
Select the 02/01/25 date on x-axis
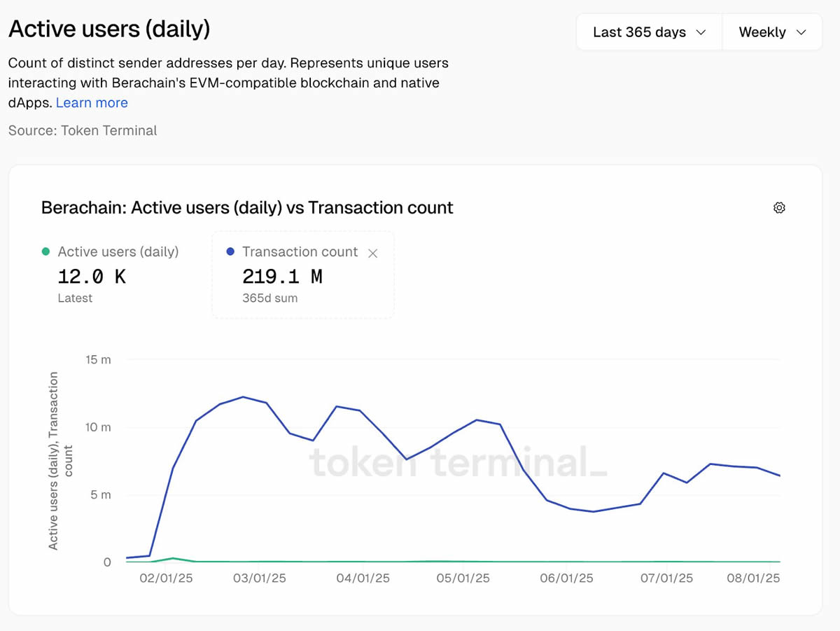[166, 578]
